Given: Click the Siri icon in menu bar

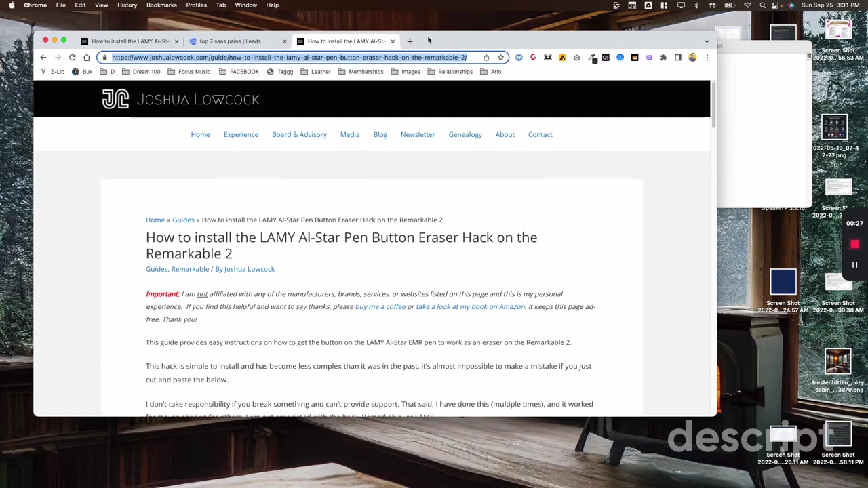Looking at the screenshot, I should (791, 5).
